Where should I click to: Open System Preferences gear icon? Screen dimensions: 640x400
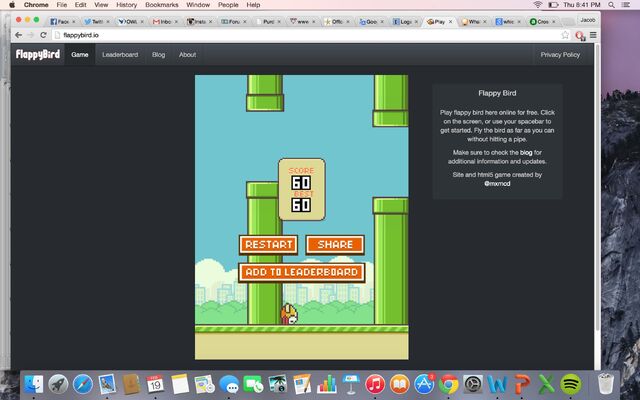pos(473,384)
